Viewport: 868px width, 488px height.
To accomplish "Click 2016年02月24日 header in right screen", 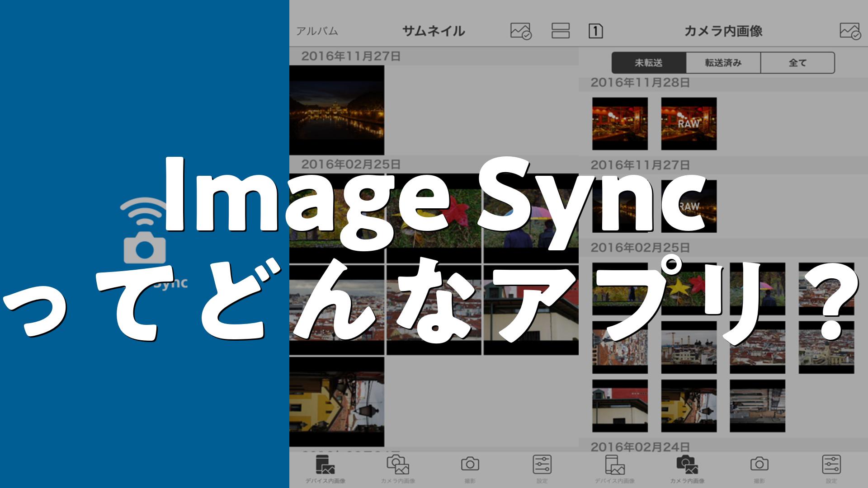I will pyautogui.click(x=640, y=447).
